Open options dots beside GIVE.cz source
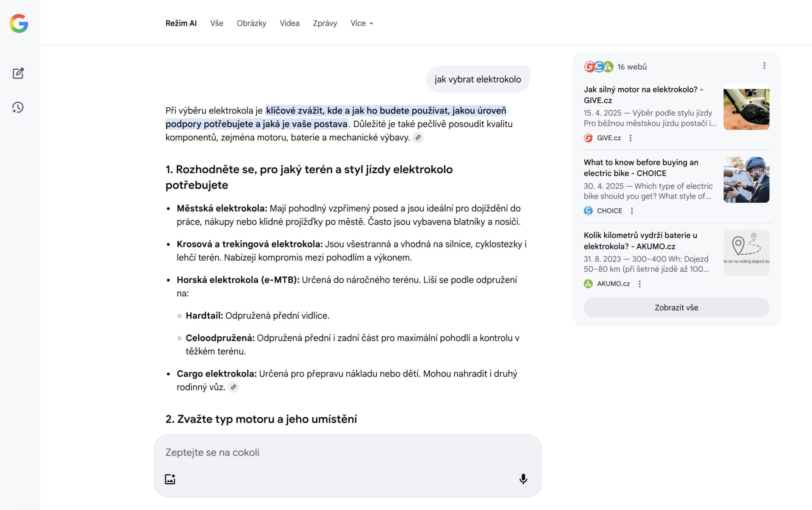 click(x=631, y=138)
